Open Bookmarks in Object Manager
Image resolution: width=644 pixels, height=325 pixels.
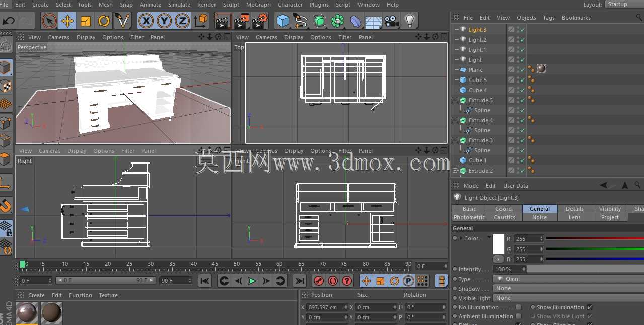[x=576, y=18]
